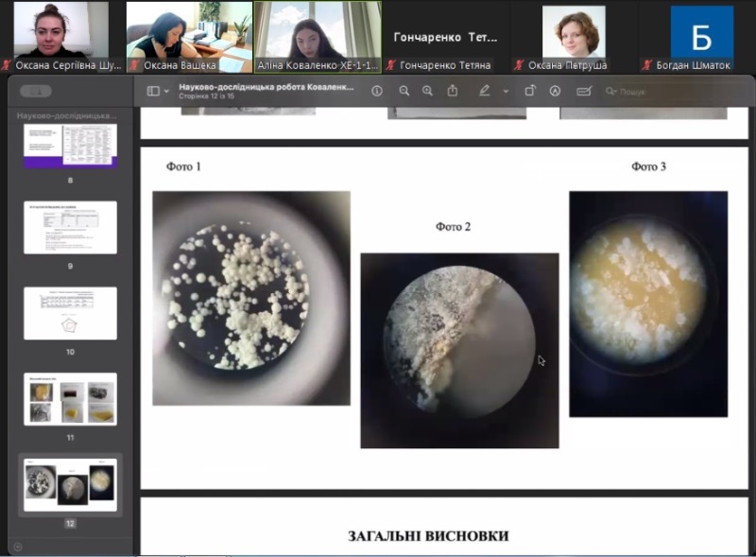Toggle the sidebar view button
The image size is (756, 557).
[x=153, y=91]
